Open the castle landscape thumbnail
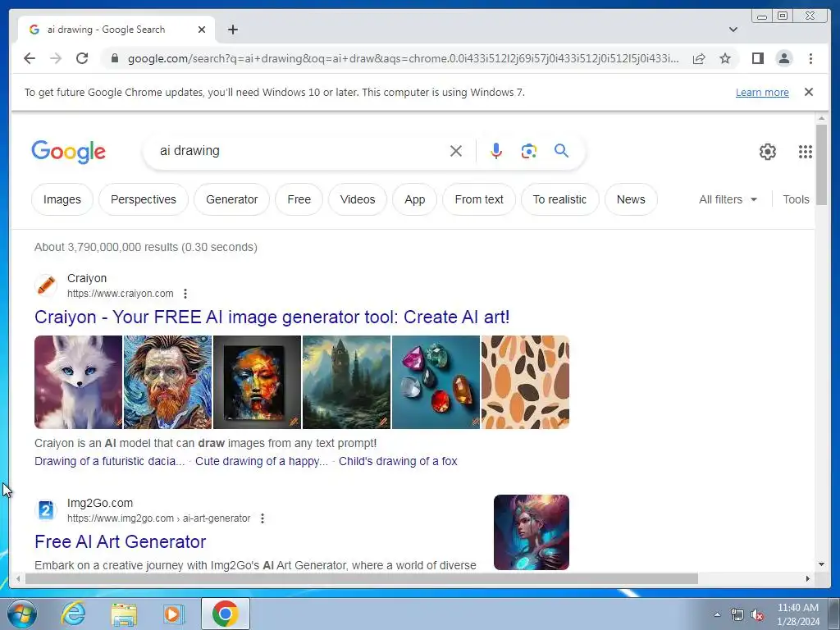Screen dimensions: 840x630 coord(347,382)
